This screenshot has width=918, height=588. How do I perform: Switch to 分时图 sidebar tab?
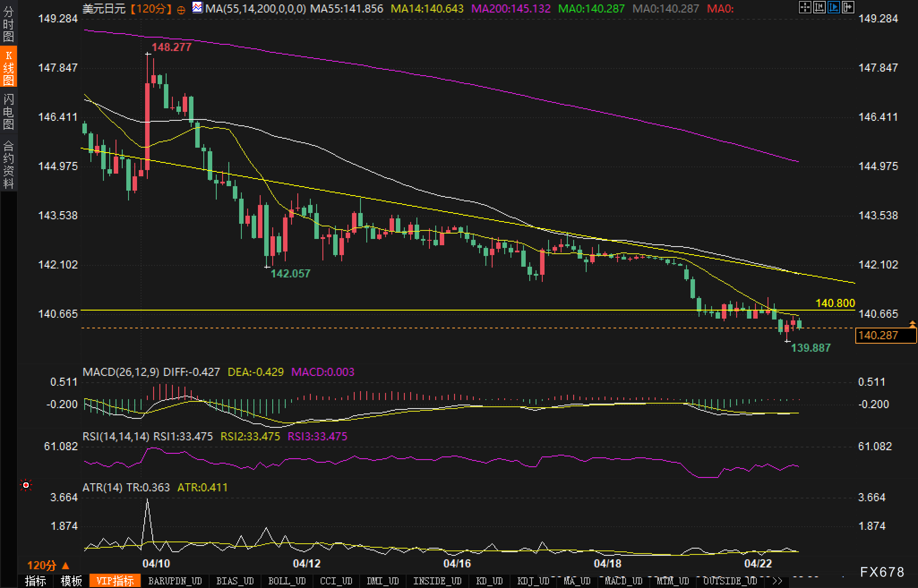(x=8, y=23)
